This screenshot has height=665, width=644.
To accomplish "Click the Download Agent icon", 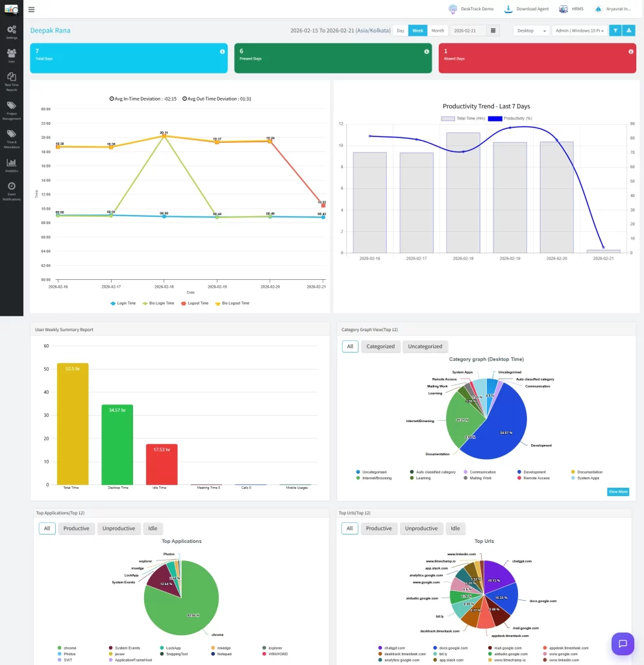I will [508, 9].
